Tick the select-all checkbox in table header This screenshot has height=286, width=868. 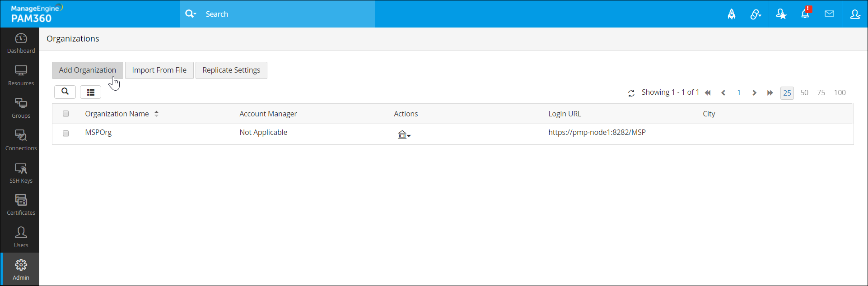click(x=66, y=114)
